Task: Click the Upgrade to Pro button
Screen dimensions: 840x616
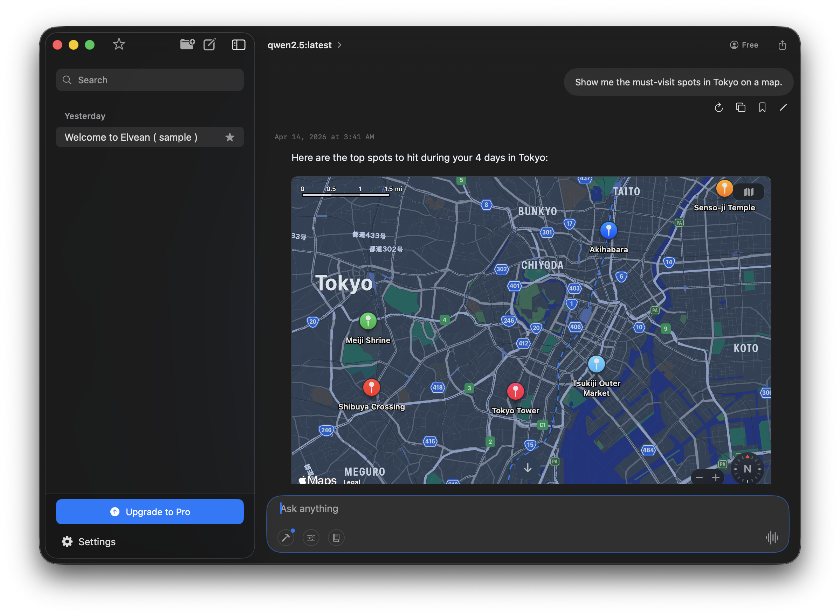Action: tap(149, 511)
